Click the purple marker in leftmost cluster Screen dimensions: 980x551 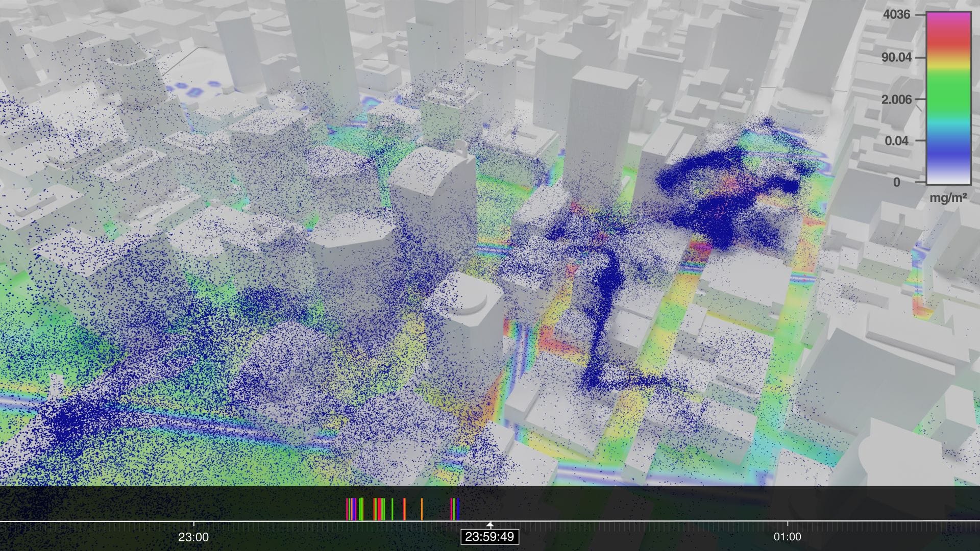(x=354, y=509)
